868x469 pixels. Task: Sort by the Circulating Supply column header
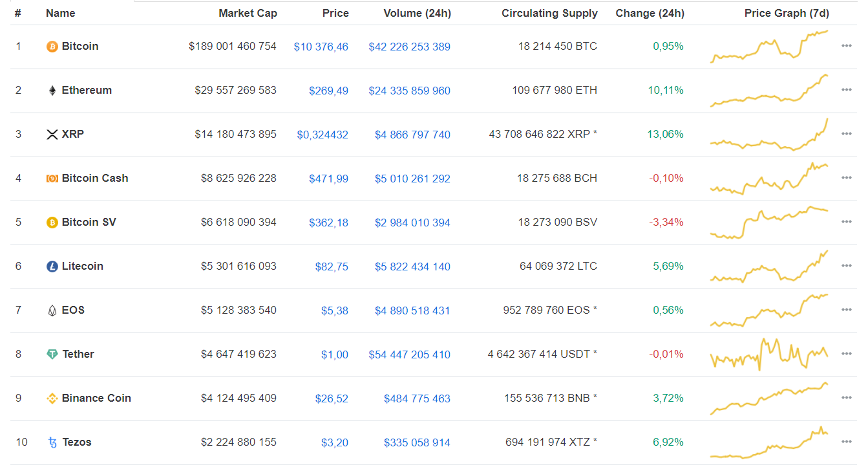point(549,13)
